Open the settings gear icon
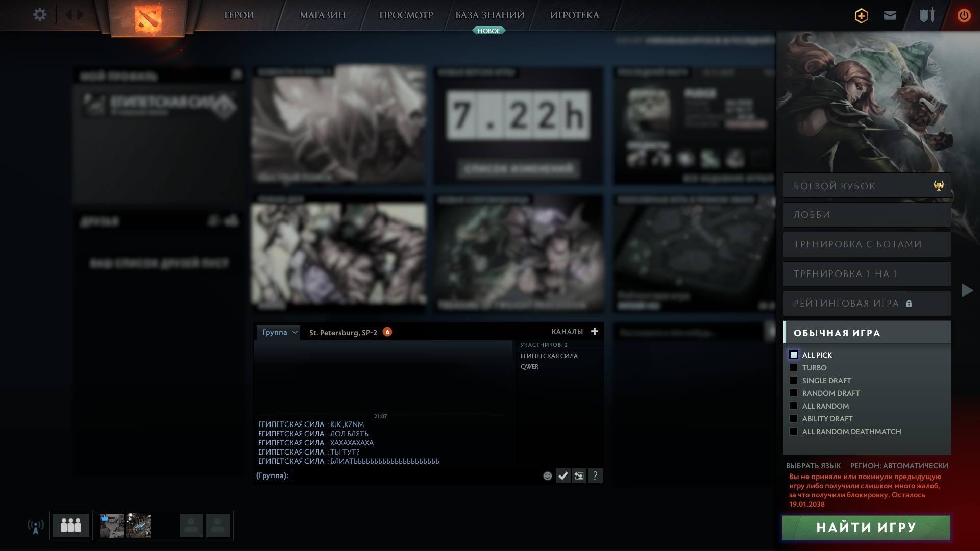The height and width of the screenshot is (551, 980). pos(40,14)
